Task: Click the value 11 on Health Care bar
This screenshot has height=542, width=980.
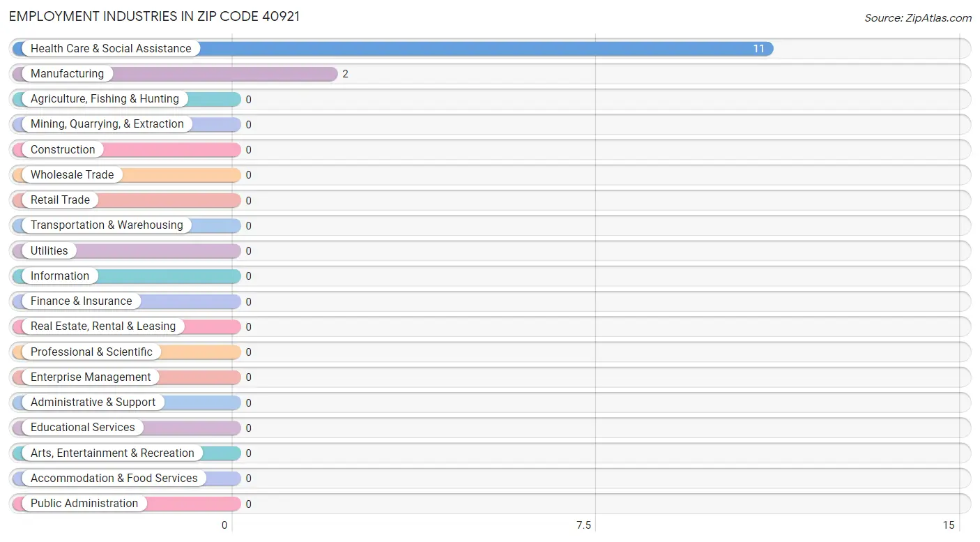Action: coord(758,49)
